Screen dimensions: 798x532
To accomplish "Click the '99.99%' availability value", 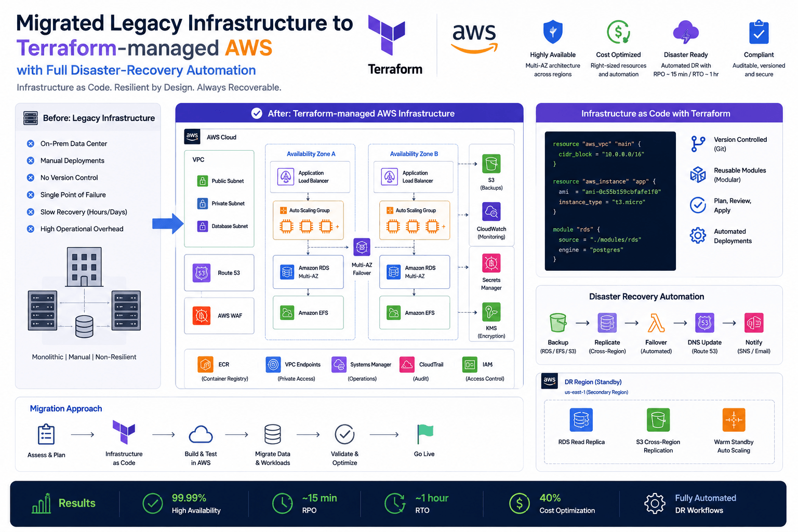I will (189, 498).
